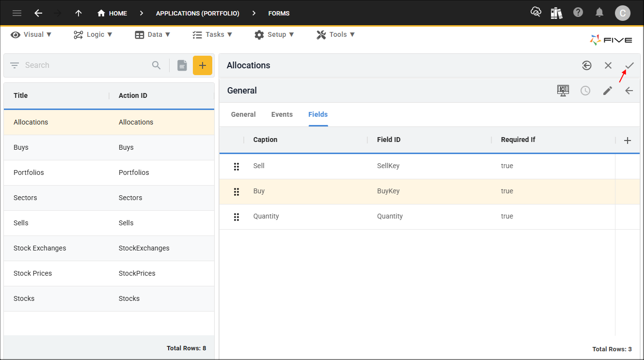Screen dimensions: 644x360
Task: Select the Stock Prices form row
Action: (x=109, y=273)
